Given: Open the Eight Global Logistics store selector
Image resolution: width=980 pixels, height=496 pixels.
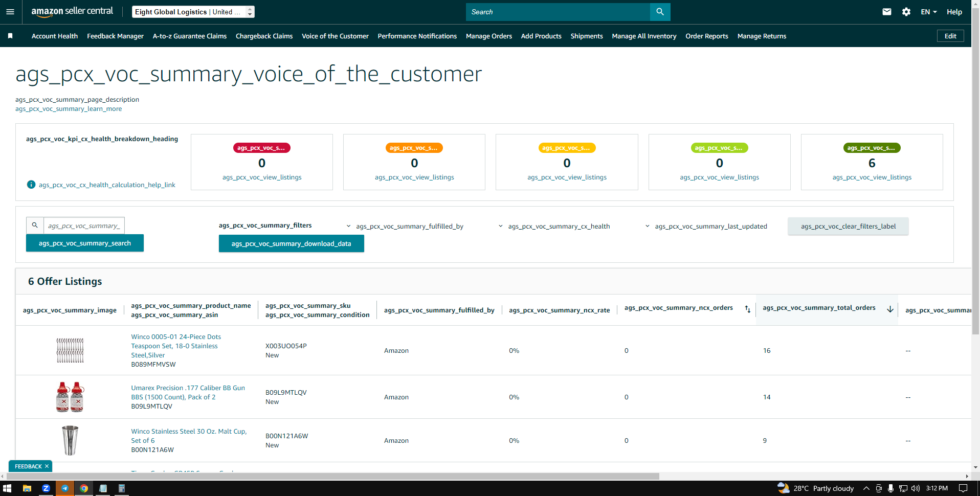Looking at the screenshot, I should (193, 12).
